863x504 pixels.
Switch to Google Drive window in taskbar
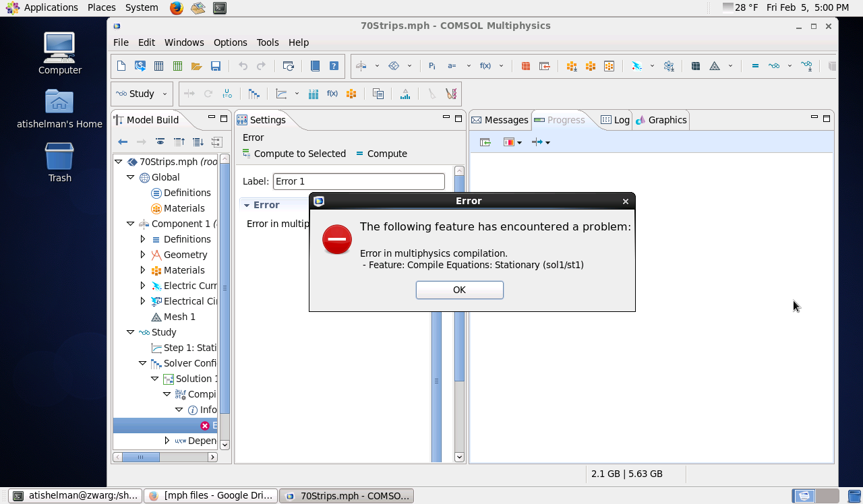pyautogui.click(x=210, y=496)
